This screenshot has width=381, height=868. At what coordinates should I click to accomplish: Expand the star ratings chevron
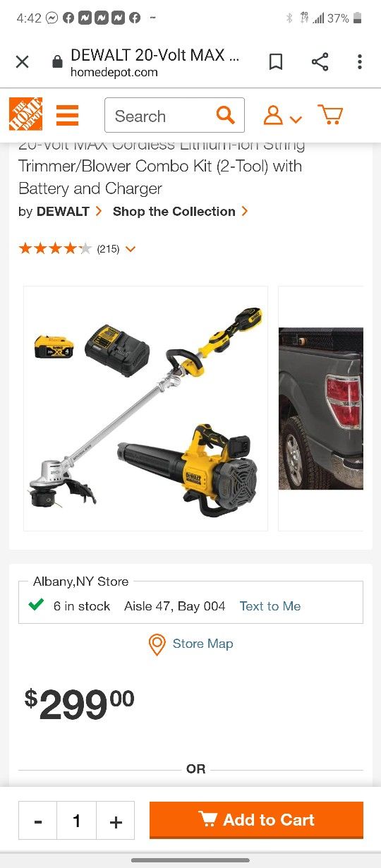(130, 249)
